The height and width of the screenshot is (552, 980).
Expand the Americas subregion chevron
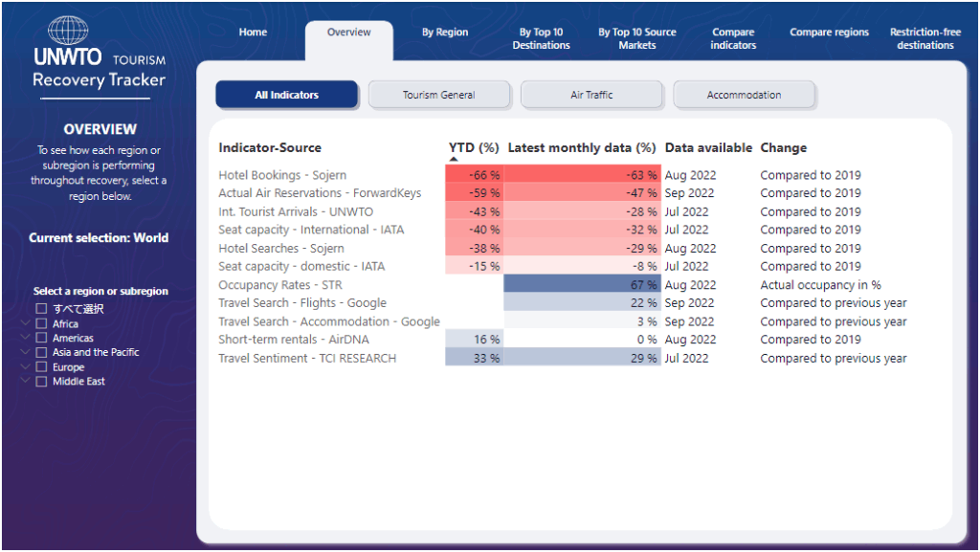pyautogui.click(x=26, y=337)
